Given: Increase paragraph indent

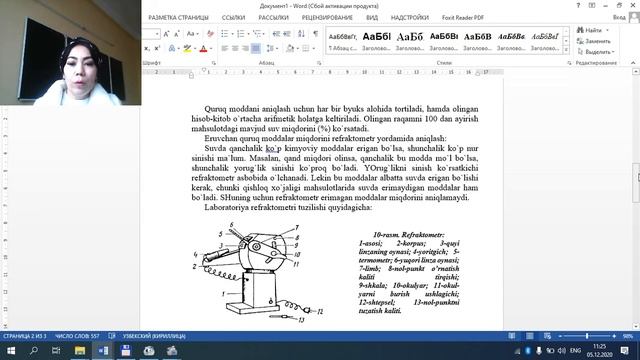Looking at the screenshot, I should click(x=287, y=34).
